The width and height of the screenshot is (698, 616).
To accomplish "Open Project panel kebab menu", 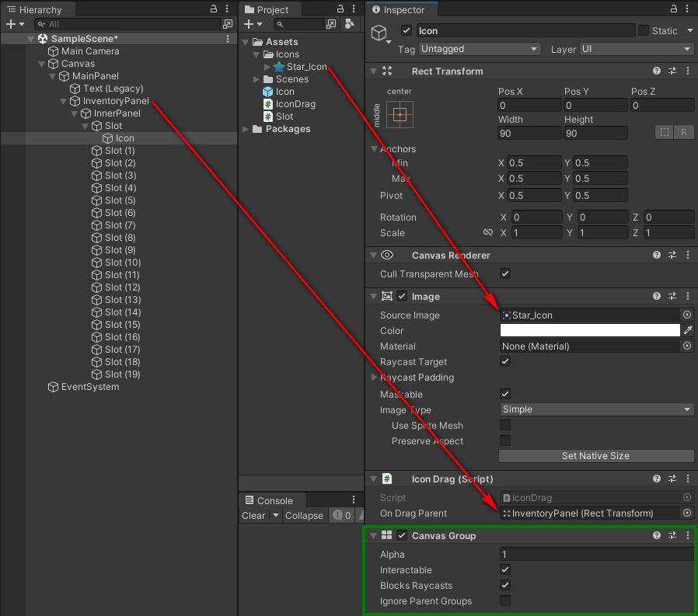I will (x=354, y=9).
